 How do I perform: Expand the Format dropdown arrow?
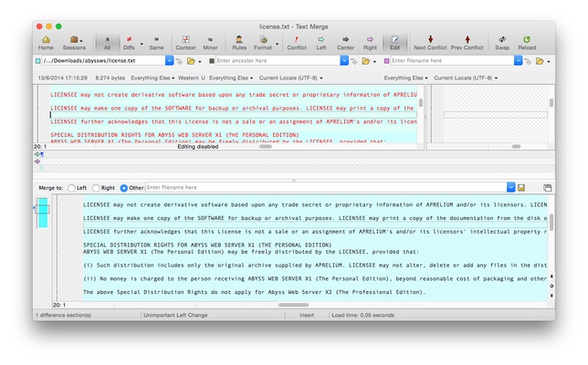[x=278, y=44]
